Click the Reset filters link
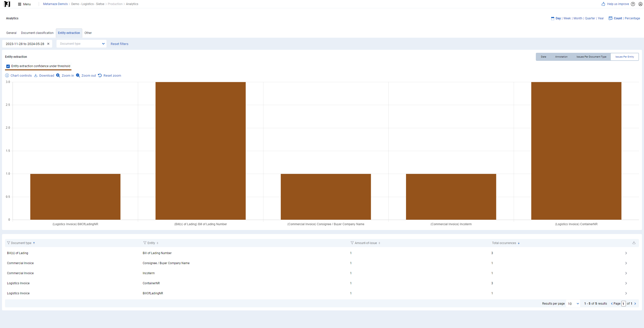644x328 pixels. [x=119, y=44]
